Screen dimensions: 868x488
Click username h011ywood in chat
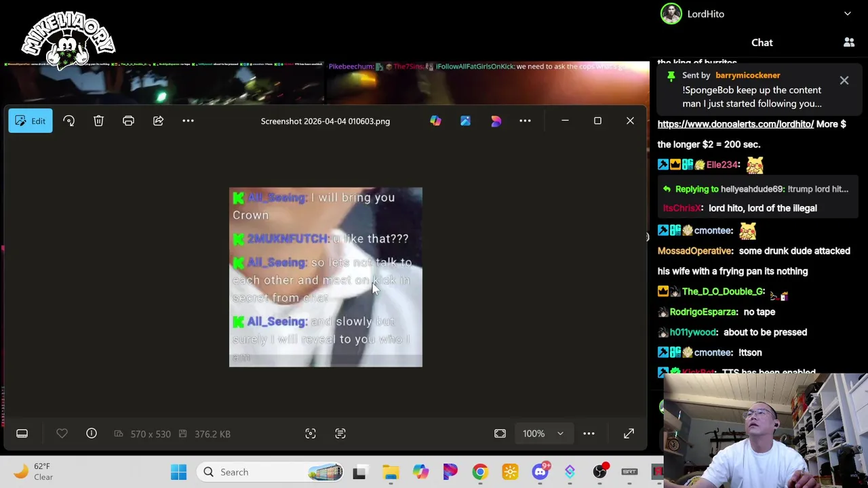(693, 332)
